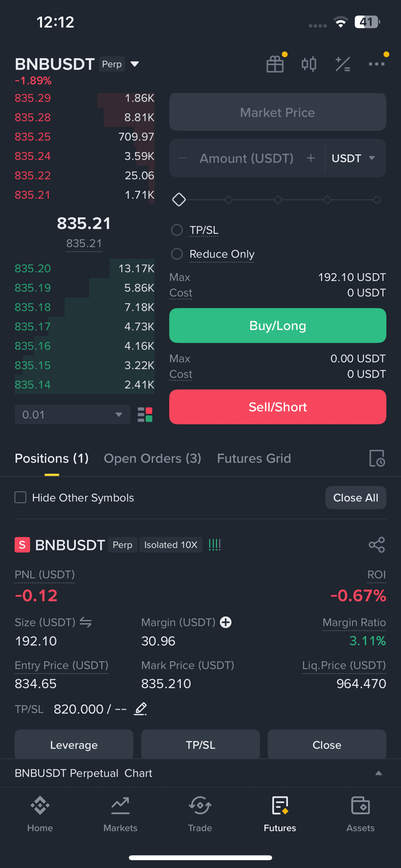
Task: Switch order book layout view icon
Action: (x=145, y=415)
